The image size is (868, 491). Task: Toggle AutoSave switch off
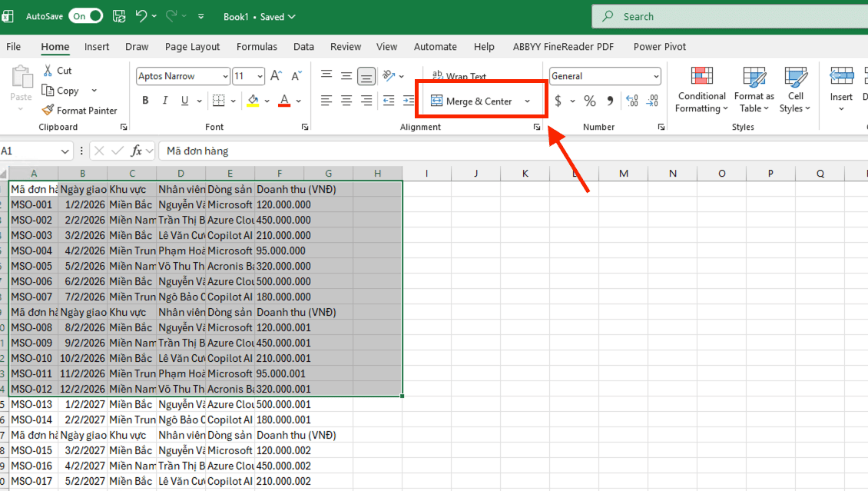pos(85,16)
